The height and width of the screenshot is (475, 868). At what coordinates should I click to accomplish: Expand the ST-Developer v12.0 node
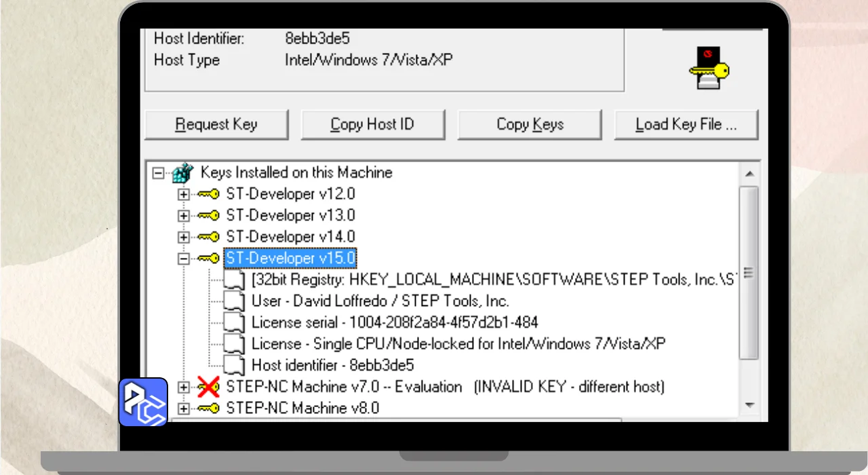pos(183,195)
